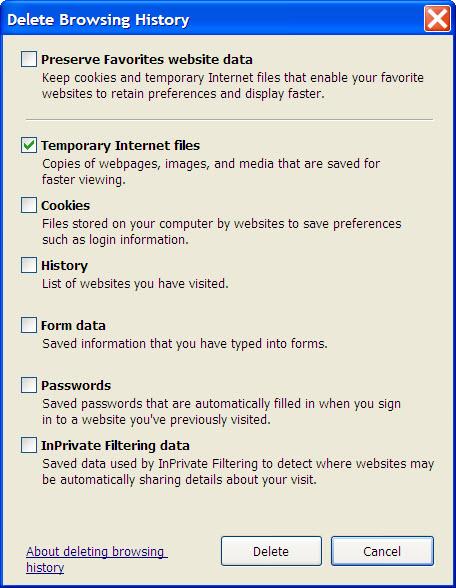
Task: Click the 'Form data' bold label
Action: pos(73,326)
